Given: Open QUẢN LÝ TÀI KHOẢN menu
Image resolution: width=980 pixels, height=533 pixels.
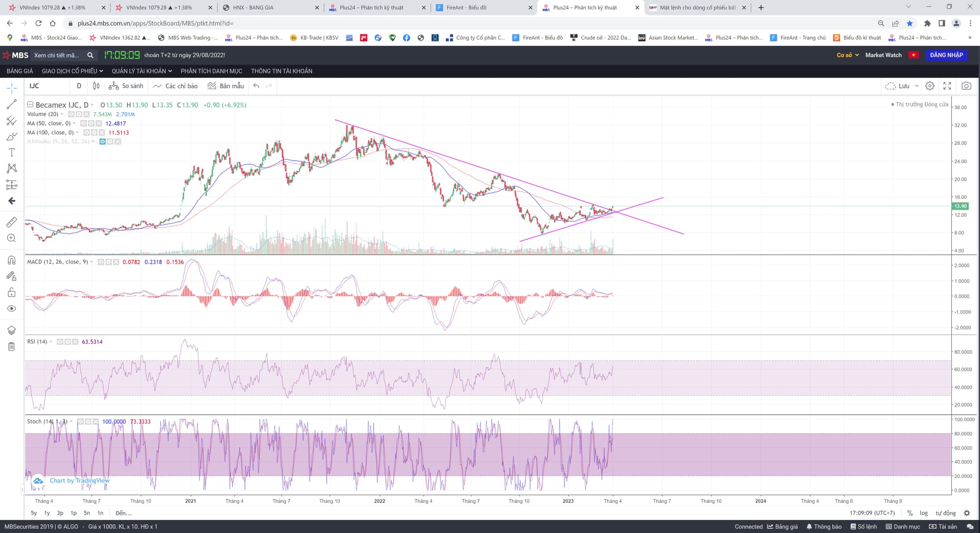Looking at the screenshot, I should tap(142, 71).
